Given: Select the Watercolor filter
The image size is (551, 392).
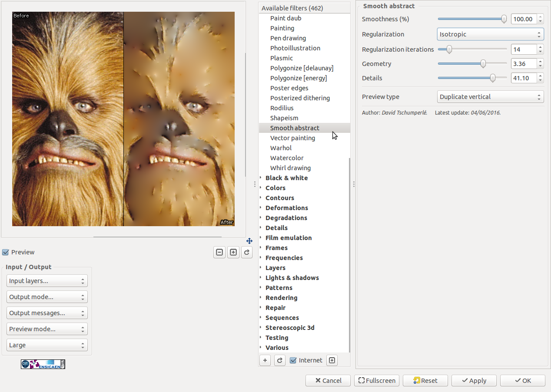Looking at the screenshot, I should 287,158.
